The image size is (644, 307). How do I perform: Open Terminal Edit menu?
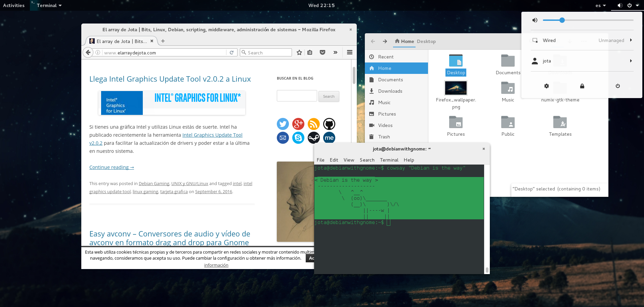click(x=334, y=160)
